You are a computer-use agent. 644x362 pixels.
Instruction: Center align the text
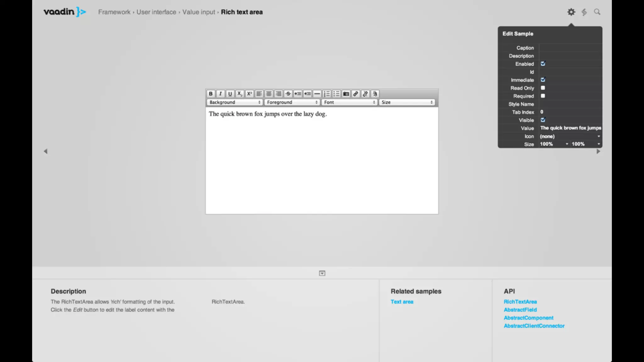tap(269, 94)
